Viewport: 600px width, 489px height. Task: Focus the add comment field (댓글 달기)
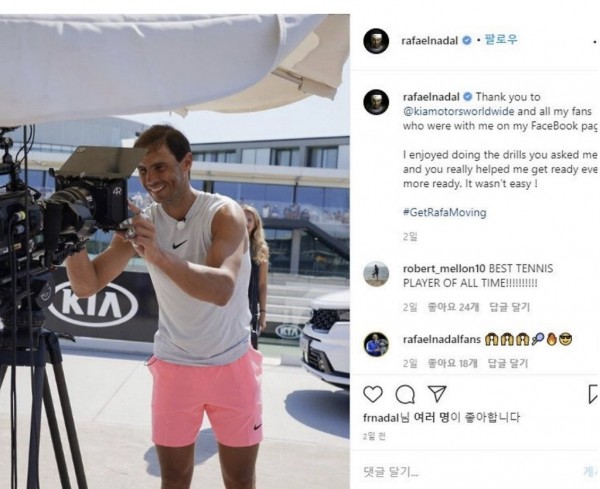coord(474,472)
